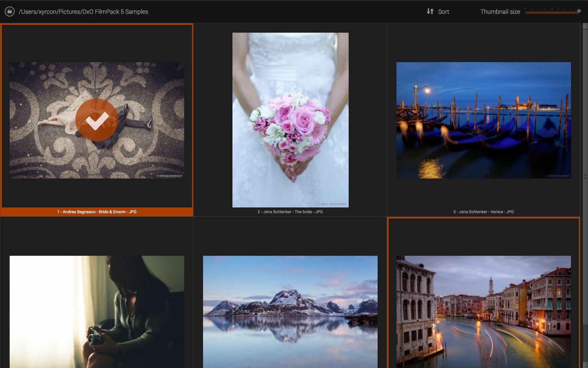Click label '2 - Jens Schlenker - The bride - JPG'
Viewport: 588px width, 368px height.
290,212
